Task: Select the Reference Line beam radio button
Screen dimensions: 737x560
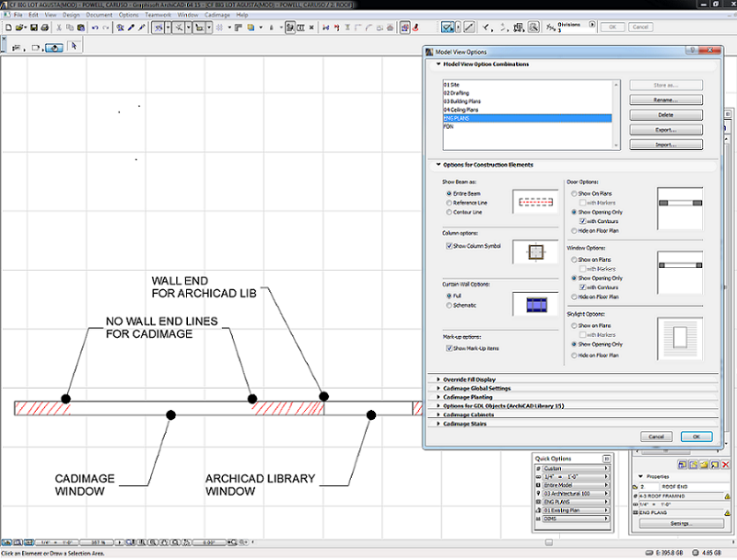Action: pos(448,203)
